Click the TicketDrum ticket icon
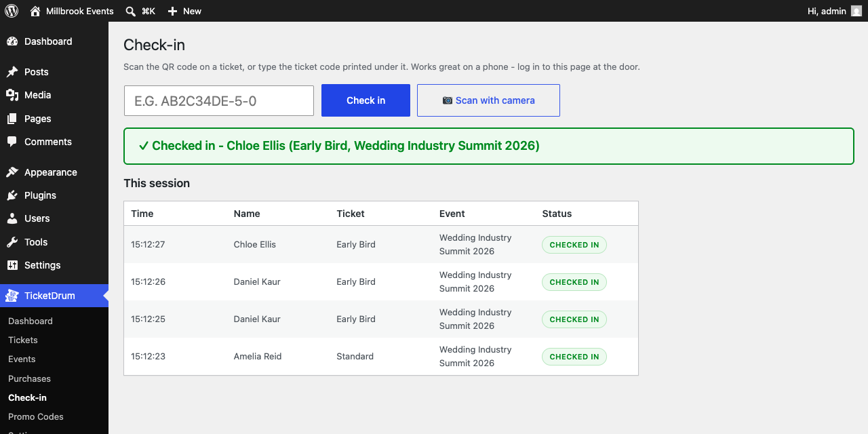The width and height of the screenshot is (868, 434). (12, 296)
